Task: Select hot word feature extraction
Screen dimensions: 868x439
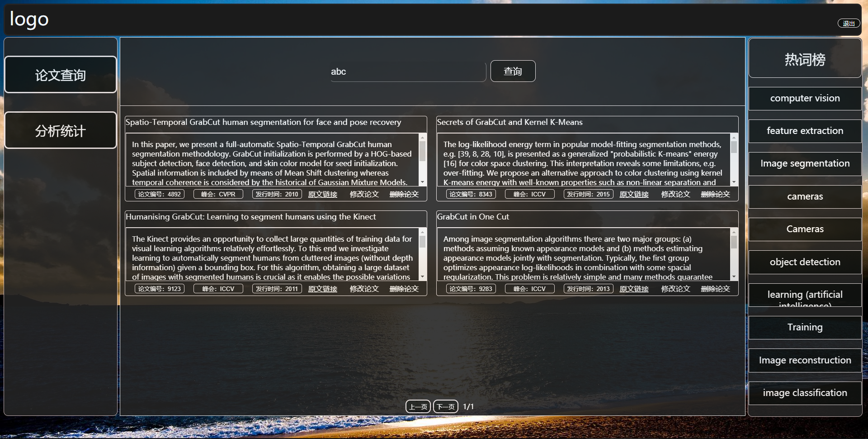Action: (805, 131)
